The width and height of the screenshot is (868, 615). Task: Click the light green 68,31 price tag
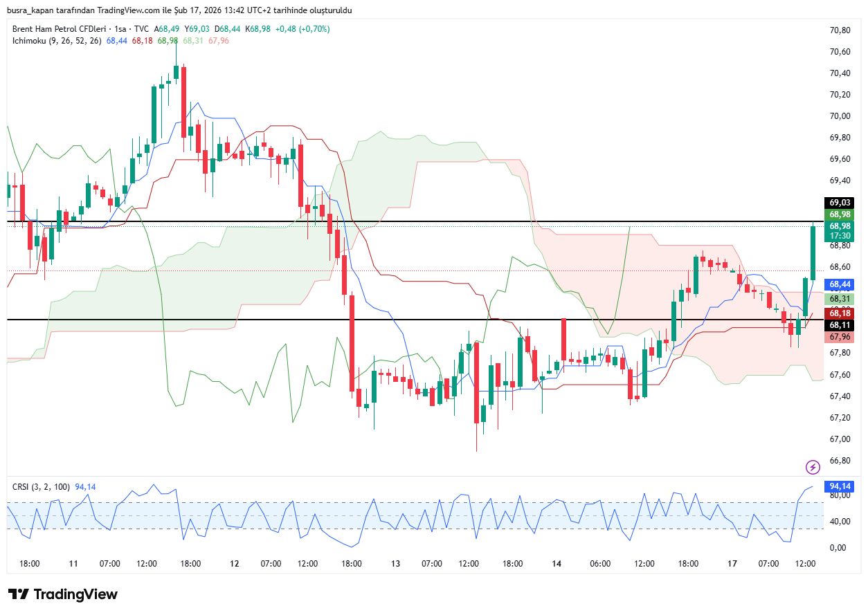pyautogui.click(x=840, y=299)
